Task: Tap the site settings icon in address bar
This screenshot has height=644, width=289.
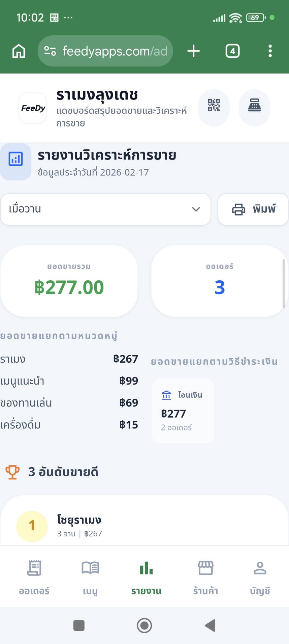Action: 50,51
